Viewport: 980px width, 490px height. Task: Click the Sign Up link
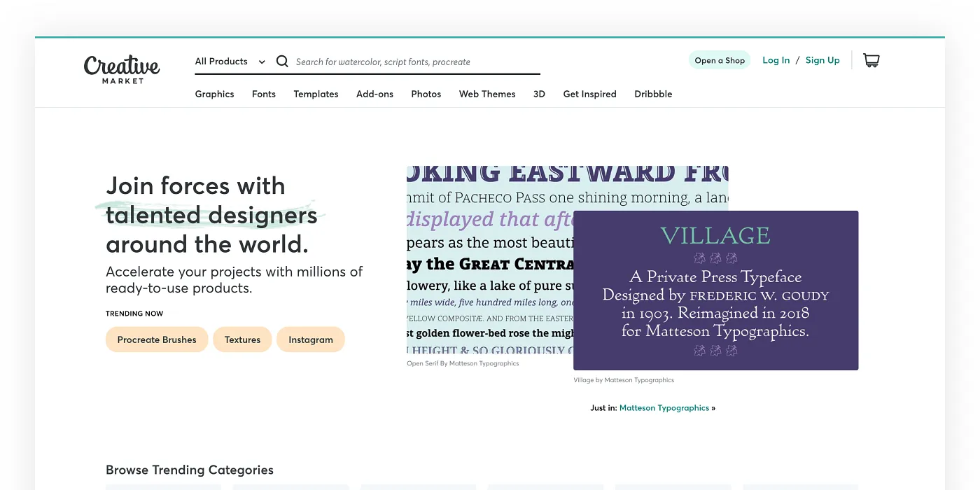(x=822, y=60)
